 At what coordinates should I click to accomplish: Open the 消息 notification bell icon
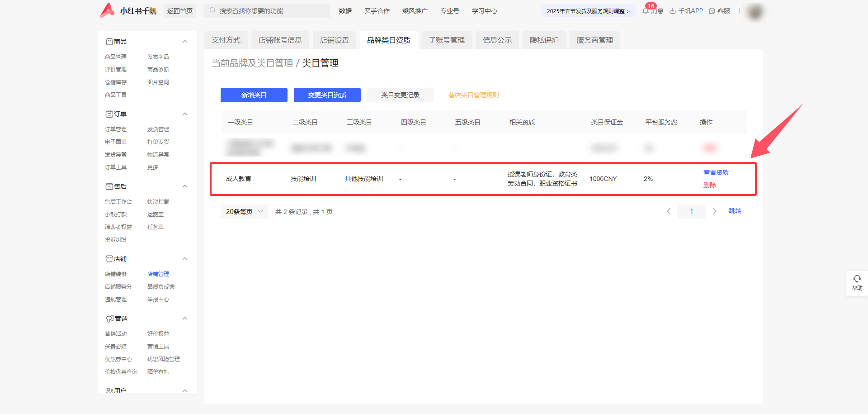(646, 11)
